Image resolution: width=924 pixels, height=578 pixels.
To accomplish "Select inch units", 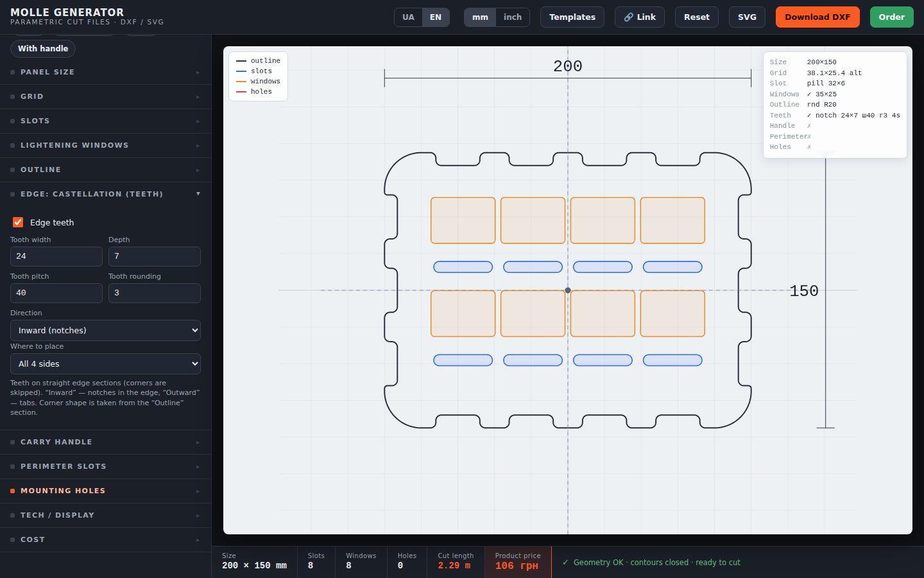I will (513, 17).
